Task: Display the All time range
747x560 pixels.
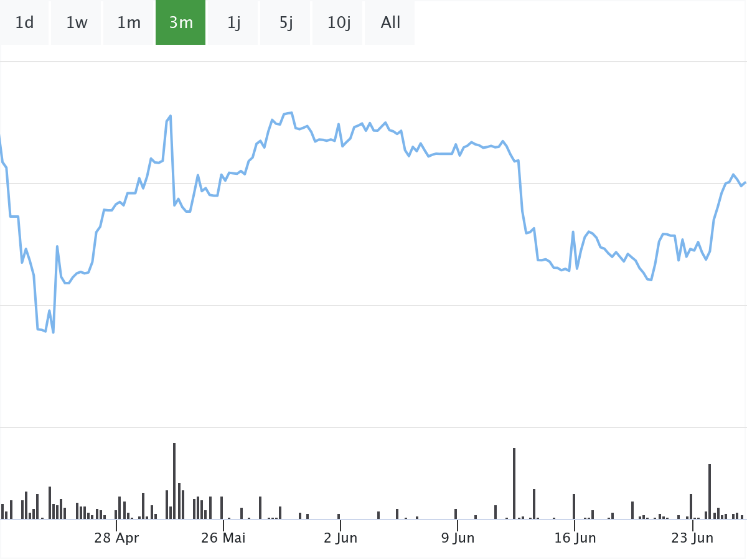Action: (390, 23)
